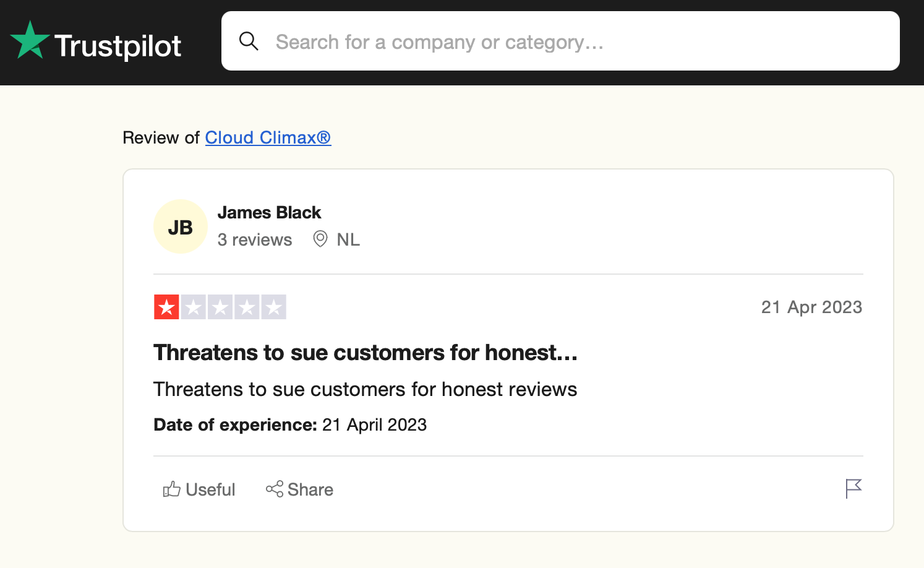Open the review title "Threatens to sue customers"
This screenshot has height=568, width=924.
366,353
